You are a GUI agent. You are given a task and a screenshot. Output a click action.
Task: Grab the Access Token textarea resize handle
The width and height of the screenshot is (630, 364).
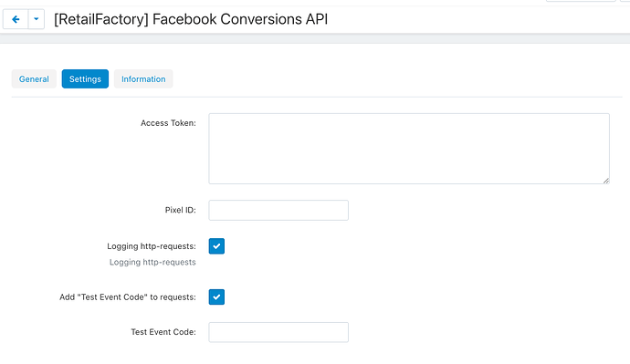tap(606, 181)
